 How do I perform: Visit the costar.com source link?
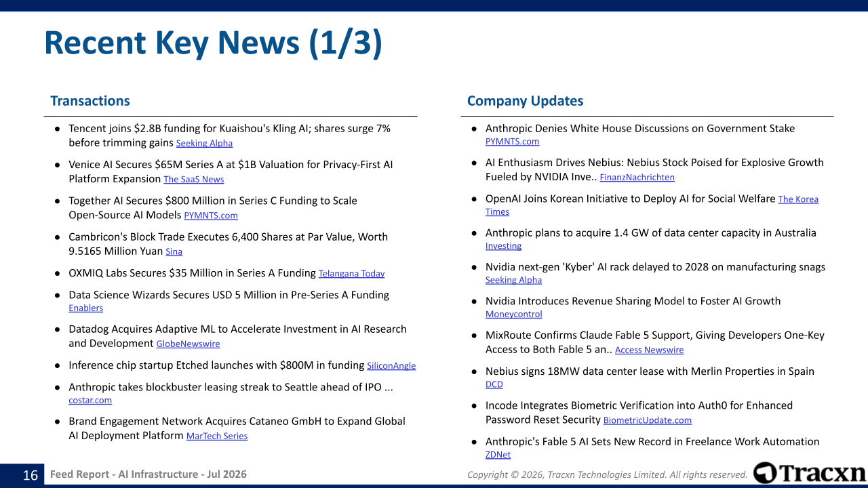point(90,400)
